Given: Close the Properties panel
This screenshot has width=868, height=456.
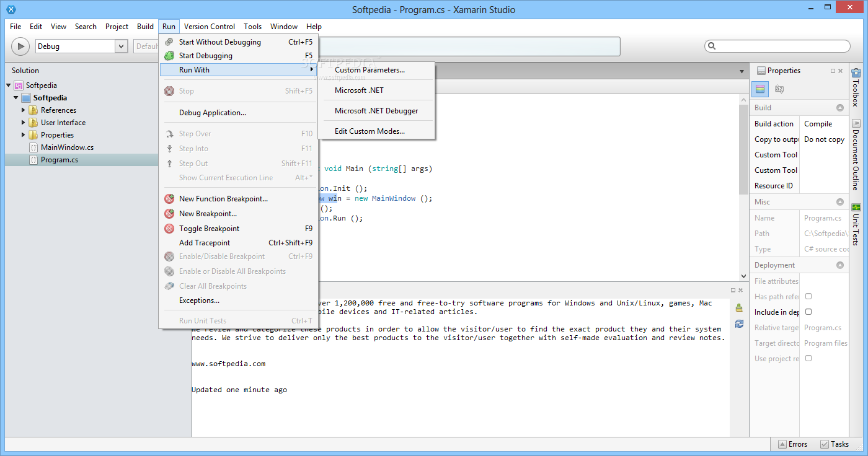Looking at the screenshot, I should click(841, 71).
